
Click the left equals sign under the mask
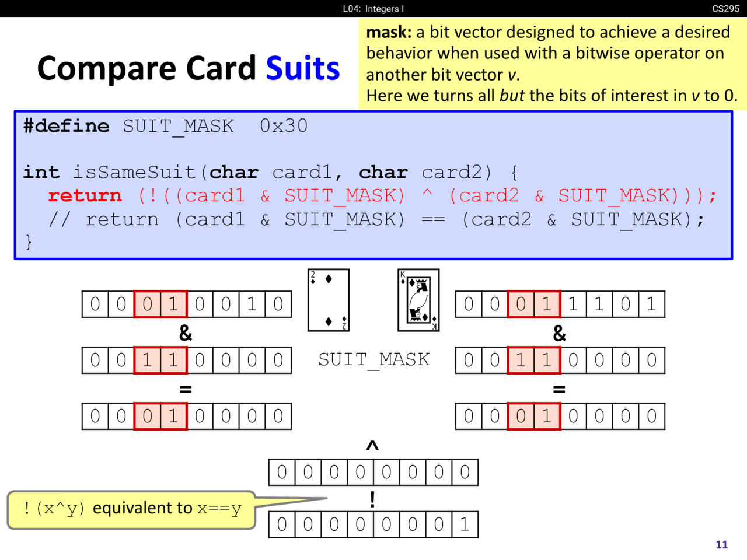coord(186,389)
